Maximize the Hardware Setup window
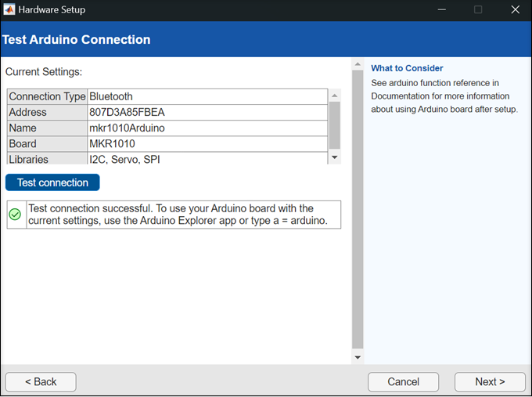 pyautogui.click(x=478, y=10)
